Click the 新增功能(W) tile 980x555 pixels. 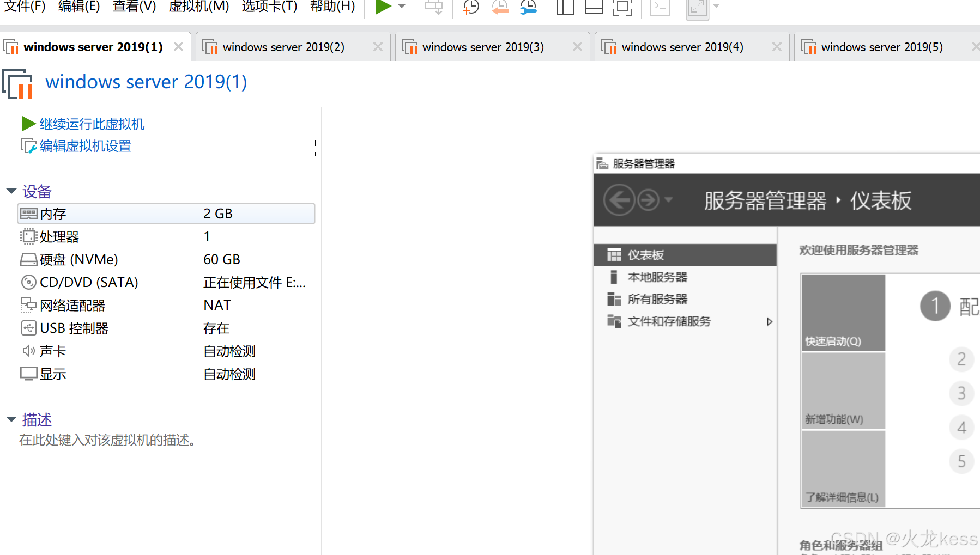click(x=843, y=391)
